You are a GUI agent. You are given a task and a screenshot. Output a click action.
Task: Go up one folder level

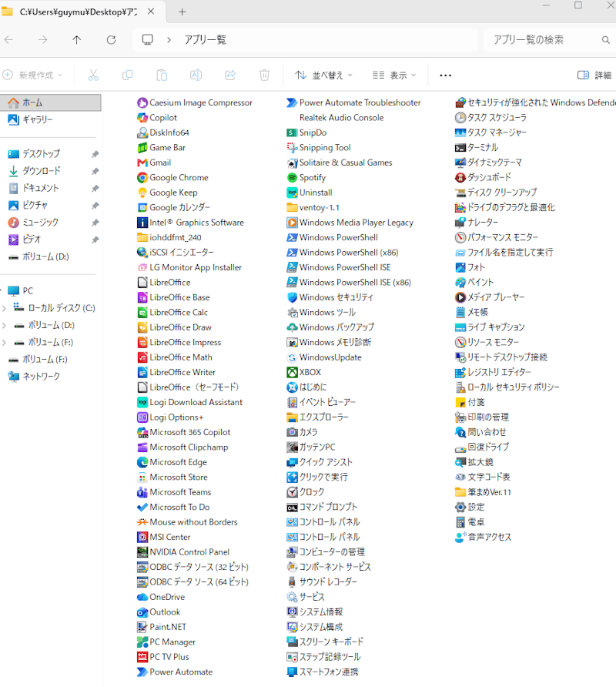click(77, 40)
